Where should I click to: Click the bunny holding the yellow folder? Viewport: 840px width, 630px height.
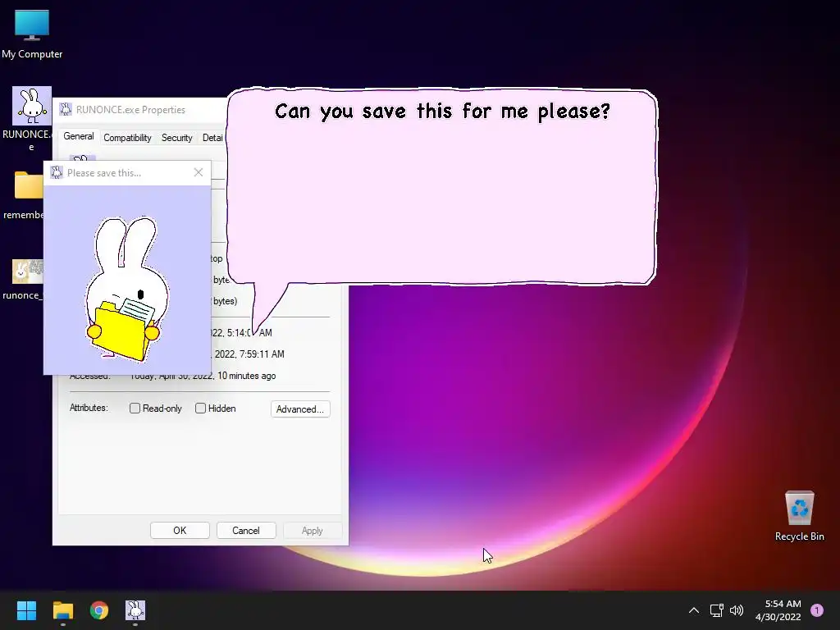[126, 288]
